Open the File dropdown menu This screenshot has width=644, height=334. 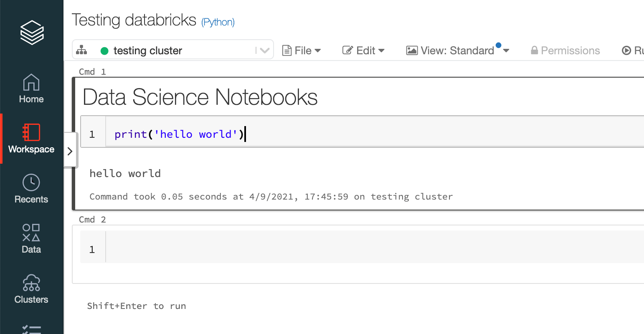pyautogui.click(x=302, y=50)
